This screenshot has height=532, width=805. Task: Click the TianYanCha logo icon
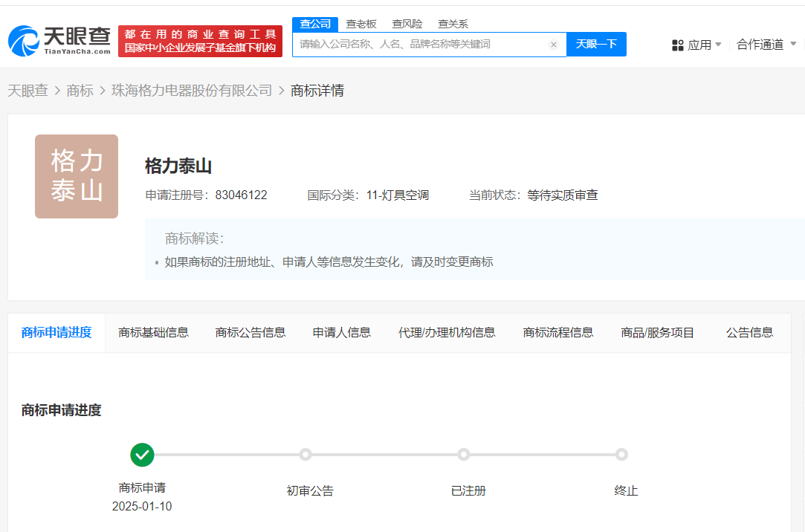point(24,41)
